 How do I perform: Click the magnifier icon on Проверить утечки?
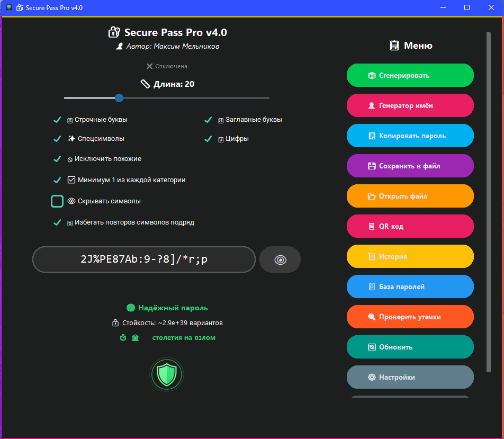tap(372, 317)
